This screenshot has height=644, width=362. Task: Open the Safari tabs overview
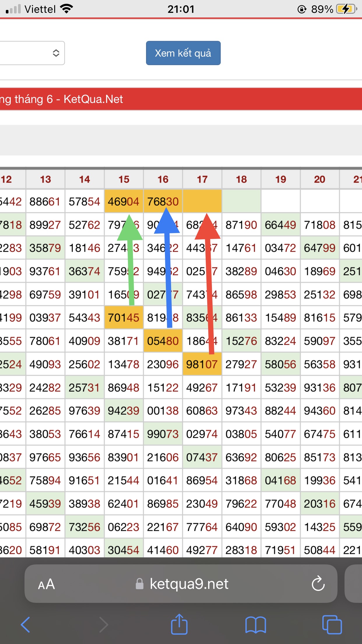pyautogui.click(x=332, y=624)
